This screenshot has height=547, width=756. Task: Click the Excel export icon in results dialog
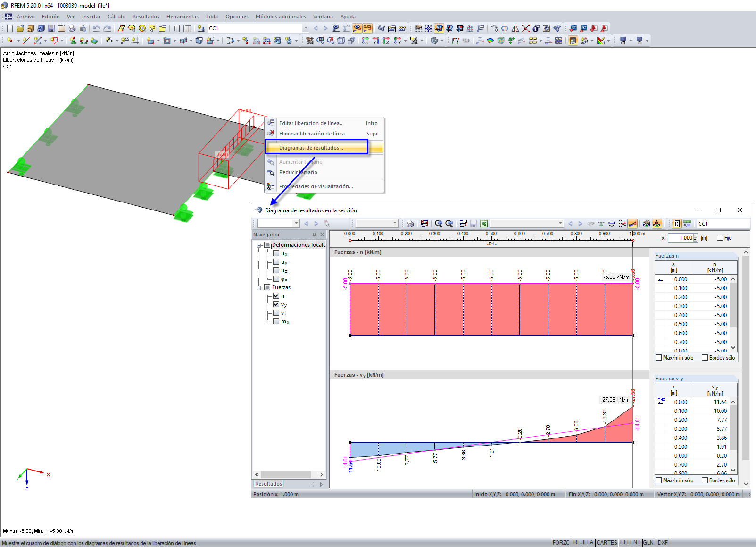click(x=483, y=224)
